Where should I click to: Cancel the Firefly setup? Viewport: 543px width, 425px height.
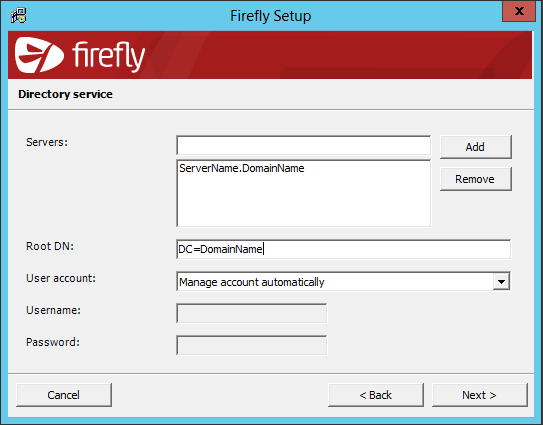[x=64, y=395]
